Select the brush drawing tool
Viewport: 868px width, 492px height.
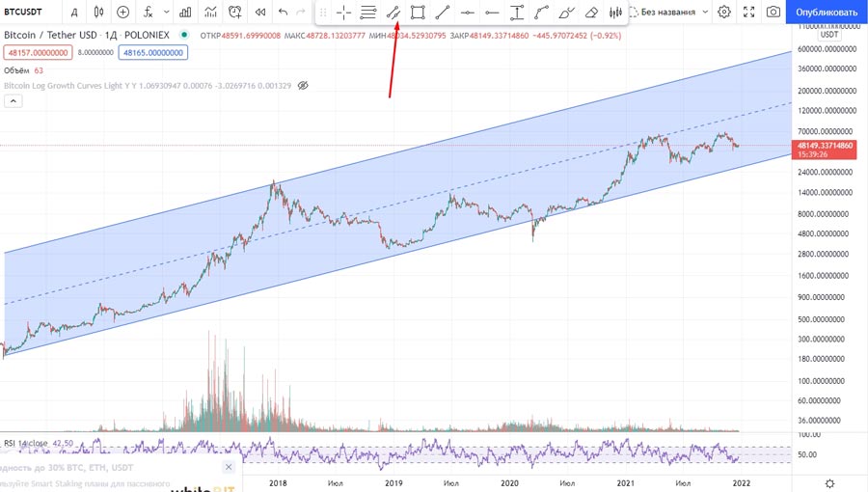(x=567, y=13)
